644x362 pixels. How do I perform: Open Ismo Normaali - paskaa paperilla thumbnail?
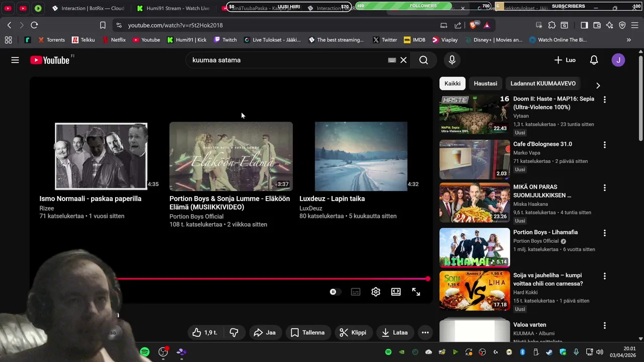click(101, 156)
